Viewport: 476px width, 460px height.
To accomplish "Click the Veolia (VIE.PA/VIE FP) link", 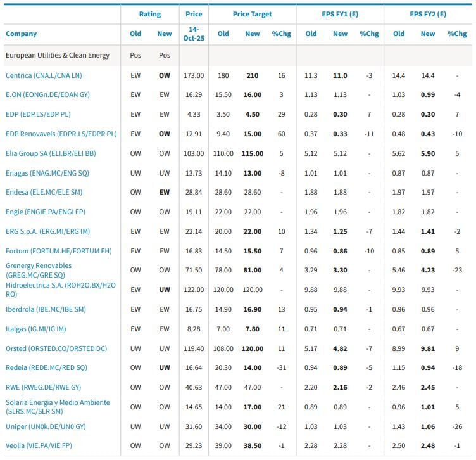I will click(x=39, y=445).
